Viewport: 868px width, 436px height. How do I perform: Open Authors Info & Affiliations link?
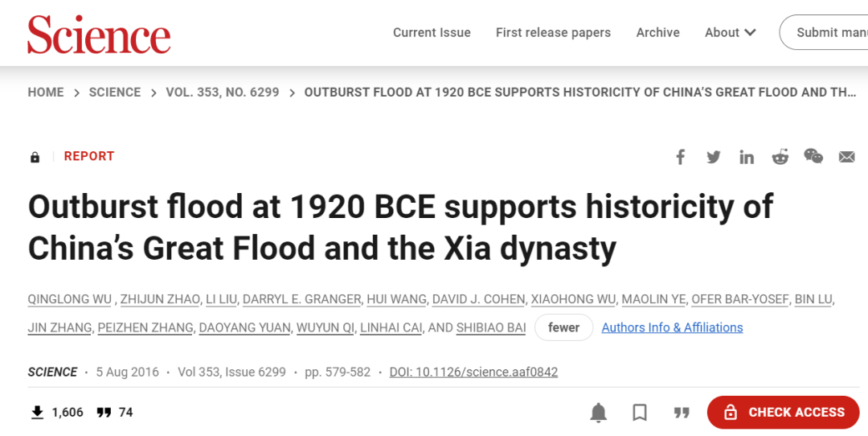coord(672,327)
